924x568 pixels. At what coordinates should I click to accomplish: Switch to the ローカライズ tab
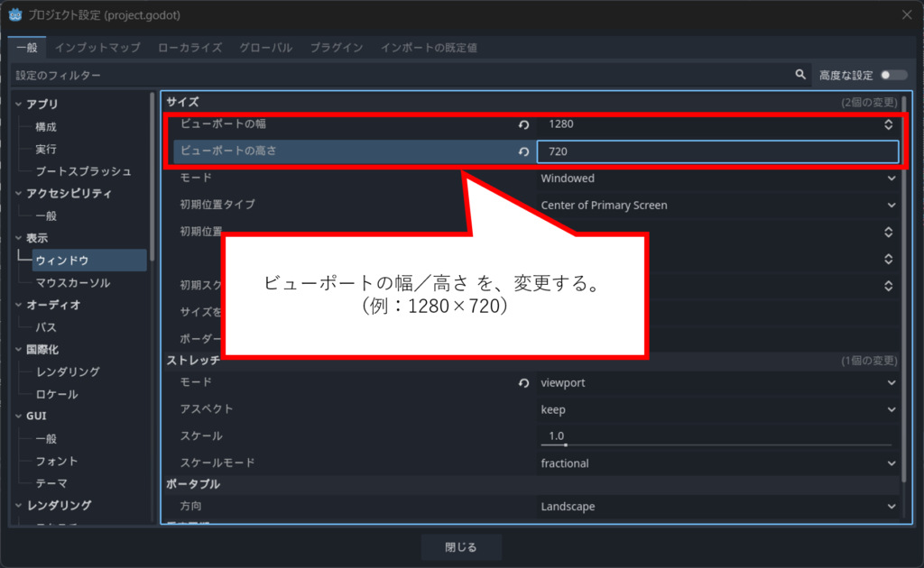pyautogui.click(x=189, y=47)
